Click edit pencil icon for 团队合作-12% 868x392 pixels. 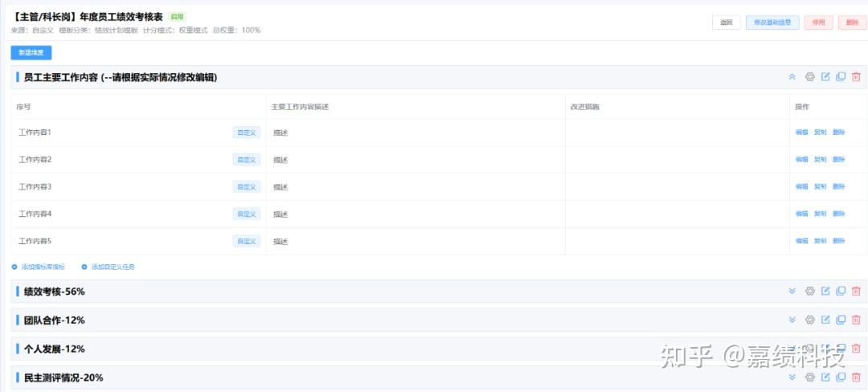coord(825,320)
